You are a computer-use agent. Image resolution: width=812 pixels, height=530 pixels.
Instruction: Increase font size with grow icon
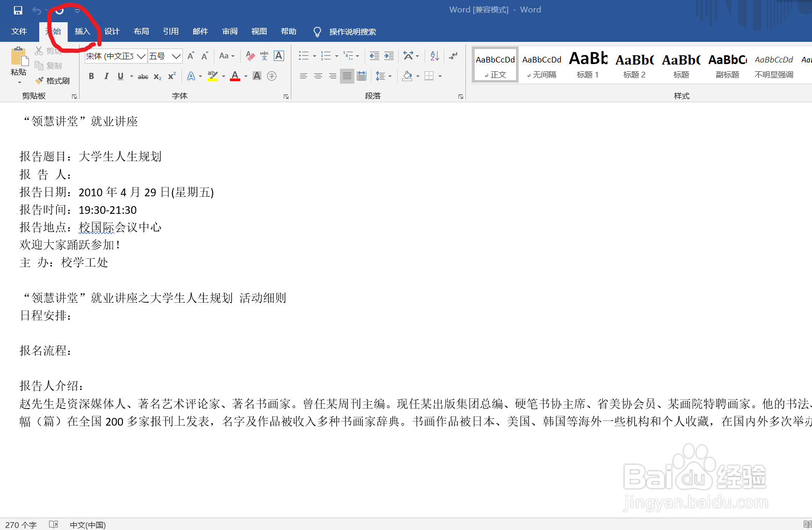[191, 56]
